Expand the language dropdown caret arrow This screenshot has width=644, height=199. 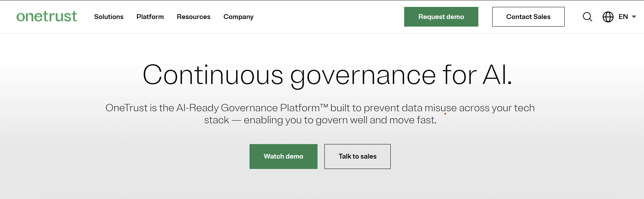tap(634, 17)
